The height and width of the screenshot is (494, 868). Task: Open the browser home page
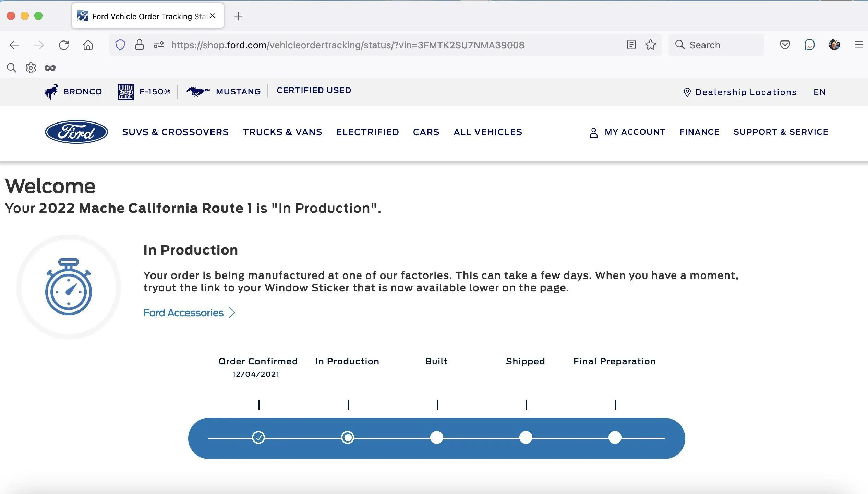(88, 45)
